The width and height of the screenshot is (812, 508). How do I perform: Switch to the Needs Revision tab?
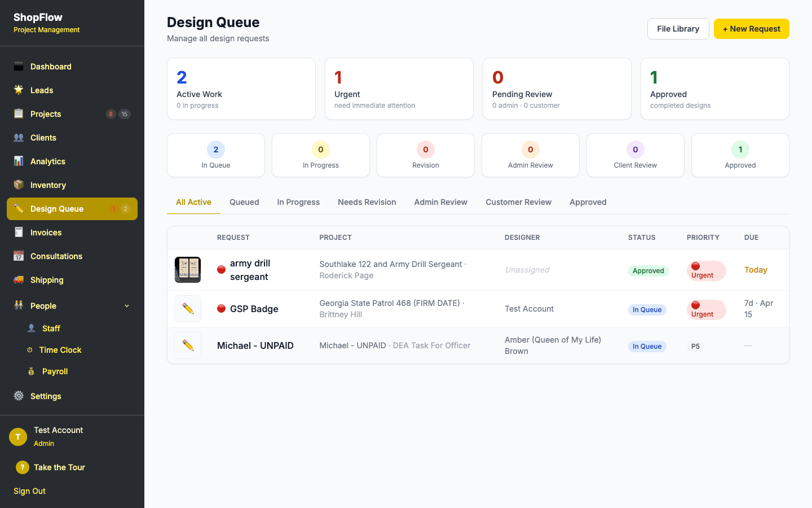(367, 202)
